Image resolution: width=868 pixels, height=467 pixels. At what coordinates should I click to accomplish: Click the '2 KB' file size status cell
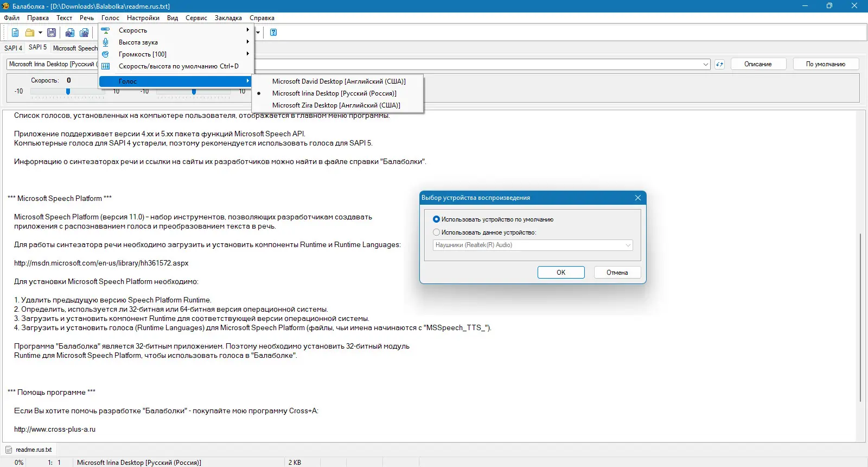click(x=295, y=463)
